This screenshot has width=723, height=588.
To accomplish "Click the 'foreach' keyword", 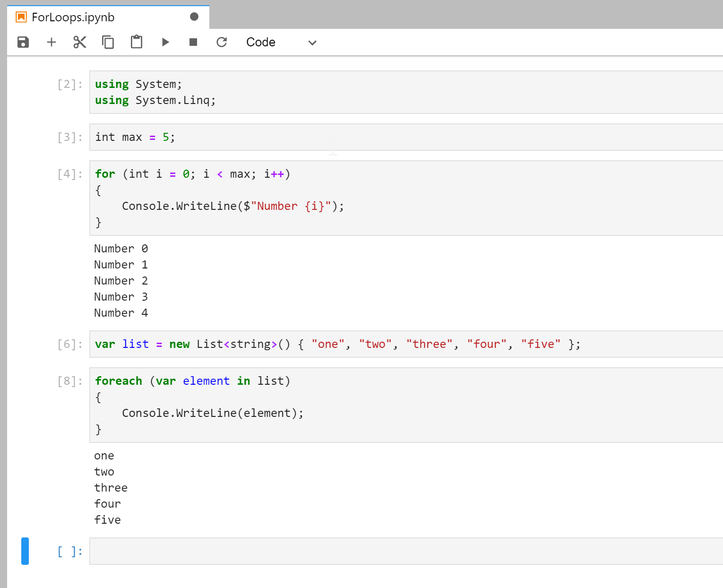I will [x=119, y=381].
